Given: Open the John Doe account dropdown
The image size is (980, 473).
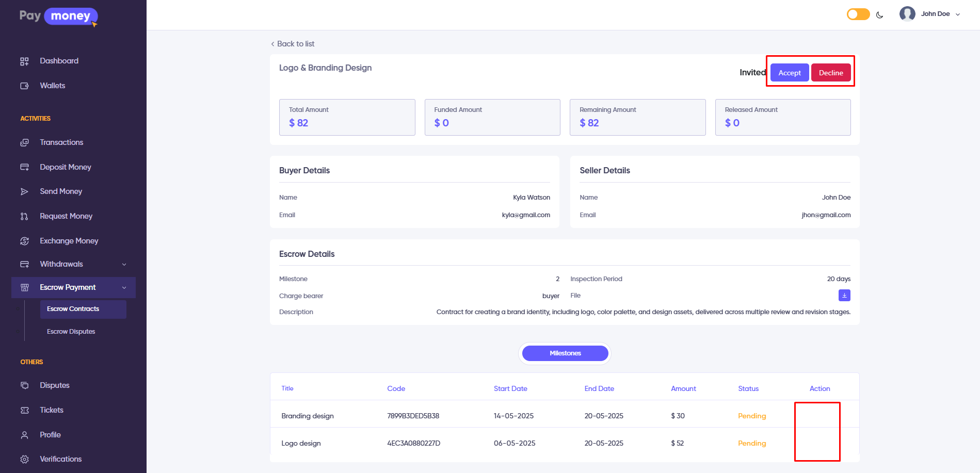Looking at the screenshot, I should click(x=930, y=14).
